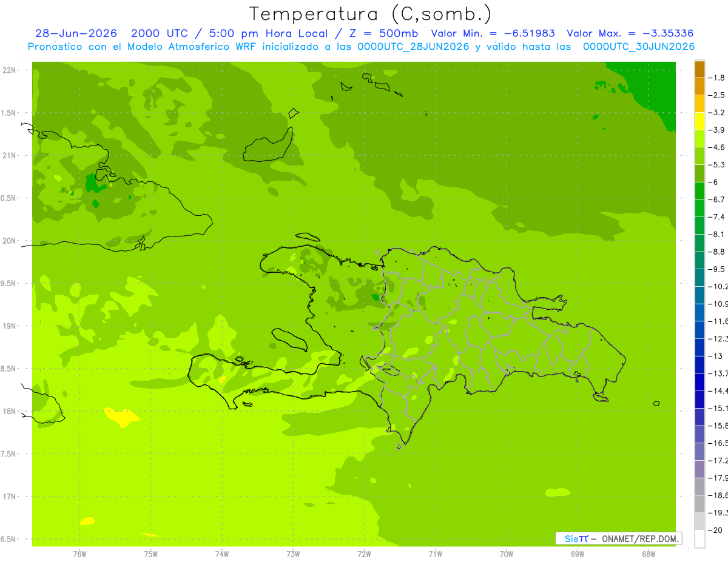Viewport: 728px width, 562px height.
Task: Click the green swatch between -4.6 and -5.3
Action: pyautogui.click(x=699, y=156)
